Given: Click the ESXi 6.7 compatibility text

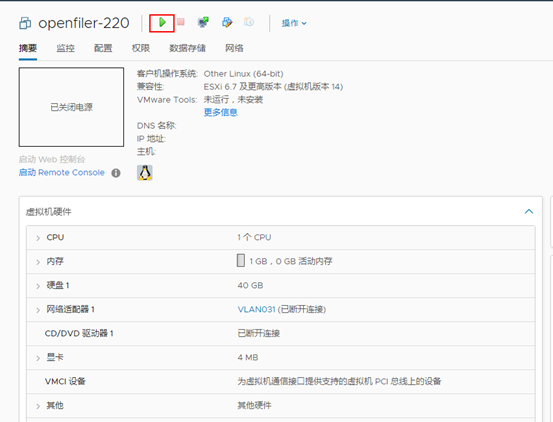Looking at the screenshot, I should 273,87.
